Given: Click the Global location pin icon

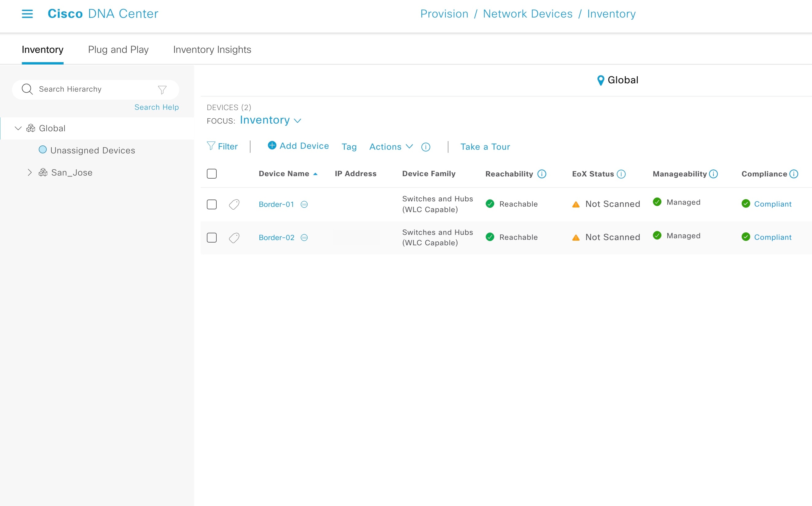Looking at the screenshot, I should [x=601, y=80].
